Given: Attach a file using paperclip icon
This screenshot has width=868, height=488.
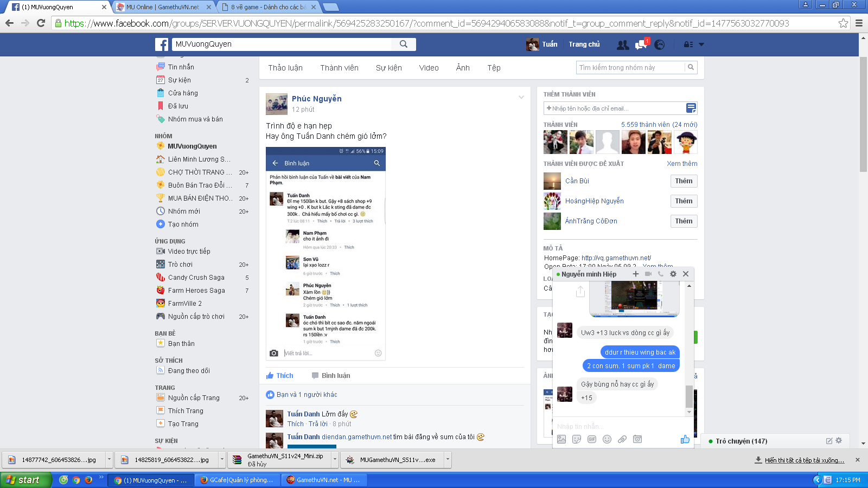Looking at the screenshot, I should click(622, 439).
